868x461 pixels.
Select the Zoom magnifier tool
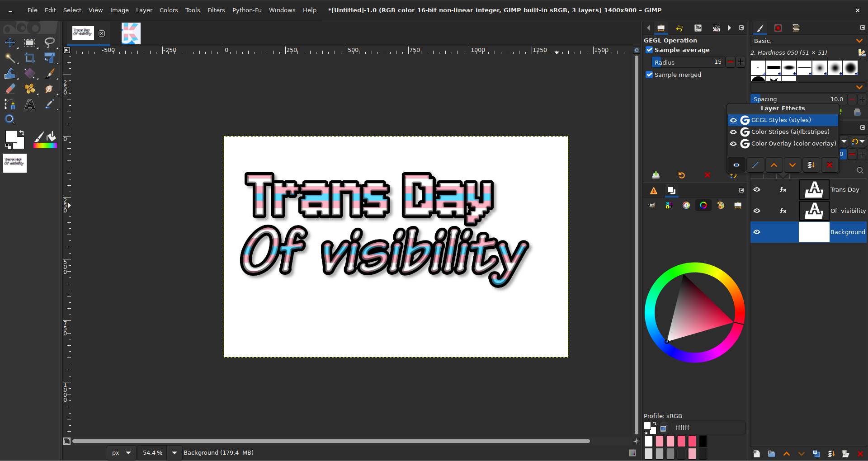pyautogui.click(x=10, y=120)
